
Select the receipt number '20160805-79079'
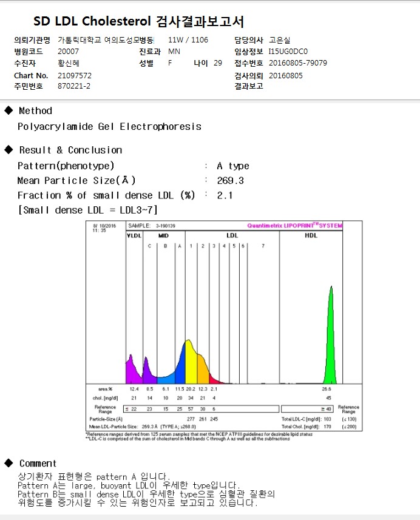298,63
